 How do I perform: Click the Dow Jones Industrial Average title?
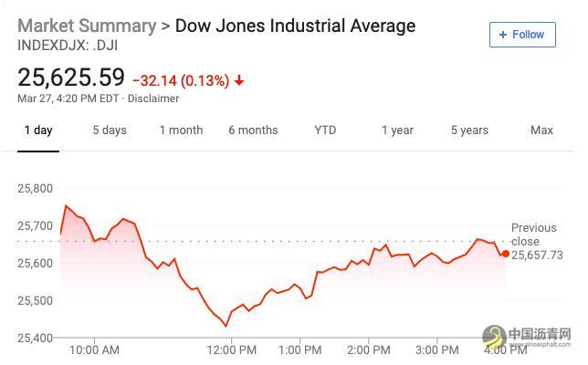295,26
